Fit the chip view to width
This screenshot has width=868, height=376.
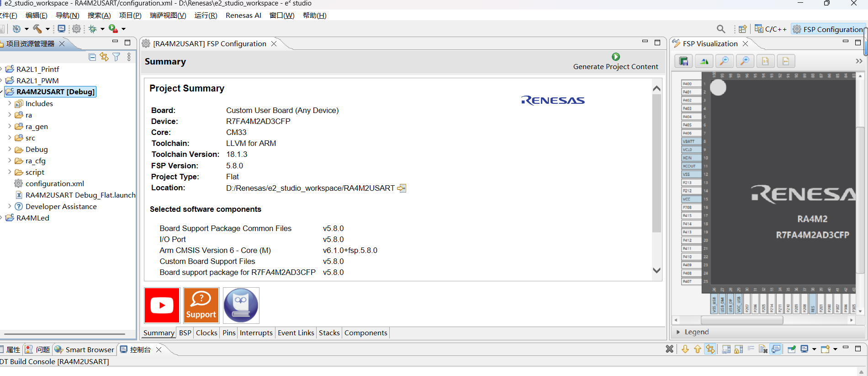coord(786,61)
